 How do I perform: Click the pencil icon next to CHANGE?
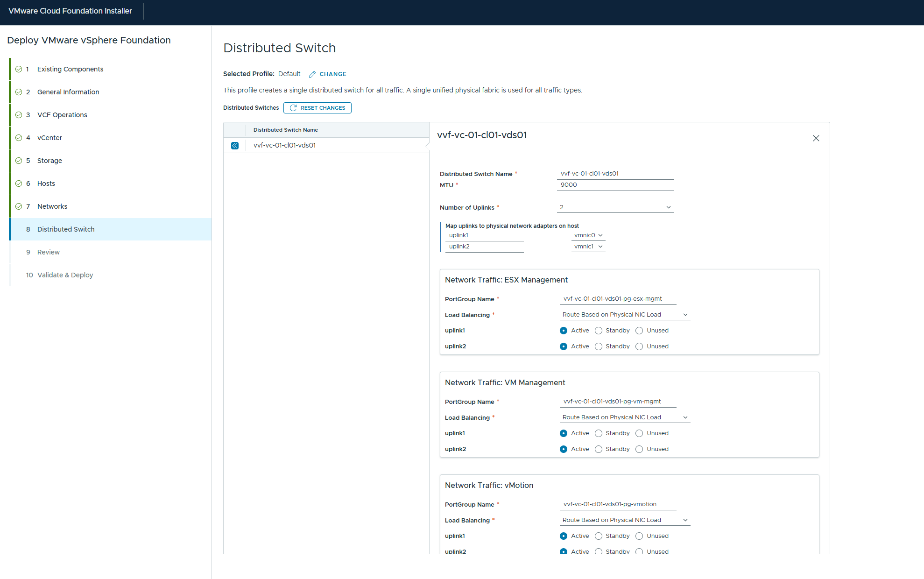point(312,74)
